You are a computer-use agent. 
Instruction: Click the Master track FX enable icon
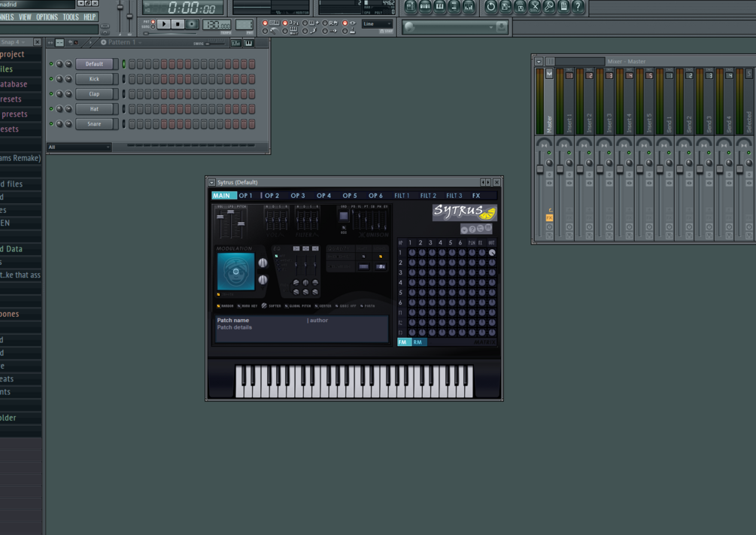pyautogui.click(x=549, y=218)
